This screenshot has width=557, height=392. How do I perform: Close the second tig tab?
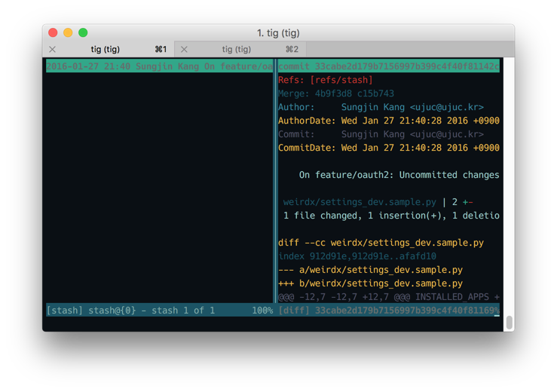(x=184, y=50)
